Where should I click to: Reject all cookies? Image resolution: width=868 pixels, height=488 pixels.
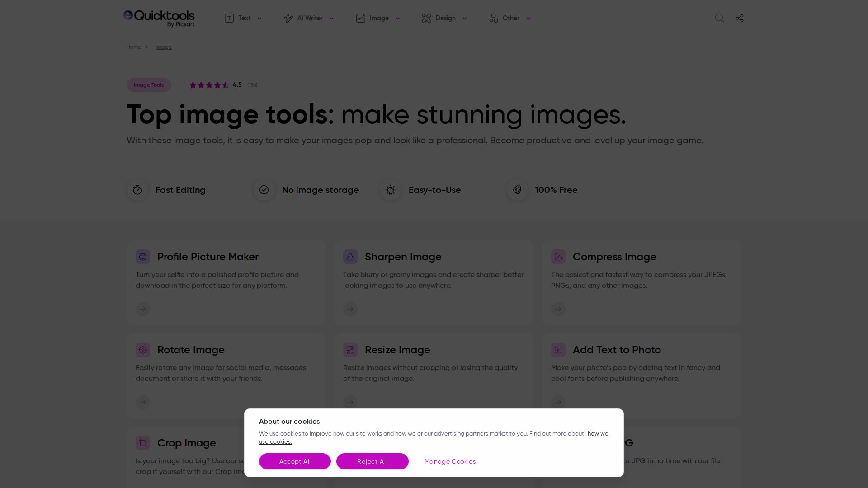372,461
